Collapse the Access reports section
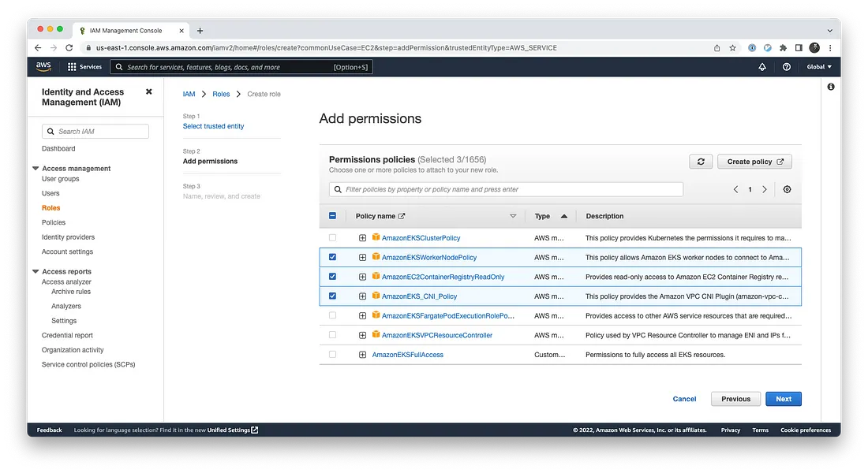Viewport: 868px width, 473px height. click(36, 272)
